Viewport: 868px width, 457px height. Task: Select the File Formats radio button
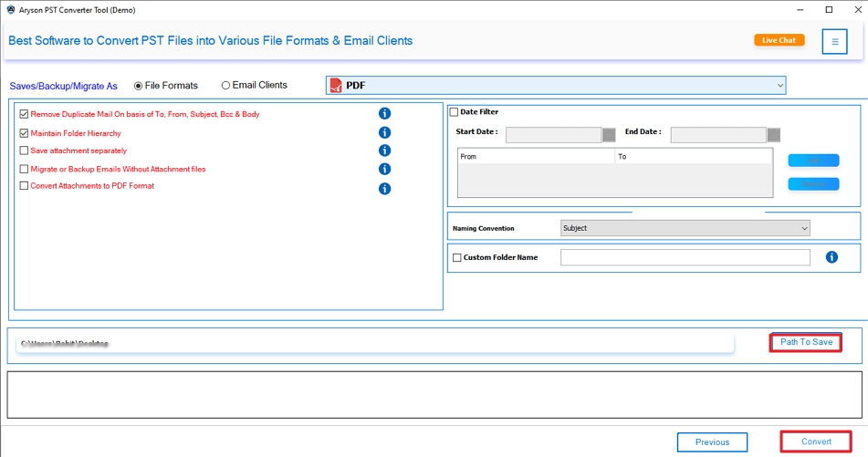coord(139,86)
